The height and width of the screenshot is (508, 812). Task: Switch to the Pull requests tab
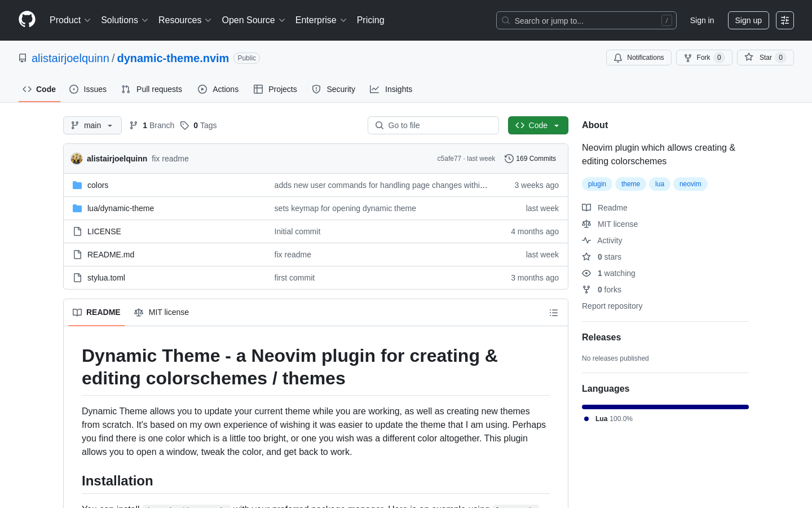coord(152,89)
